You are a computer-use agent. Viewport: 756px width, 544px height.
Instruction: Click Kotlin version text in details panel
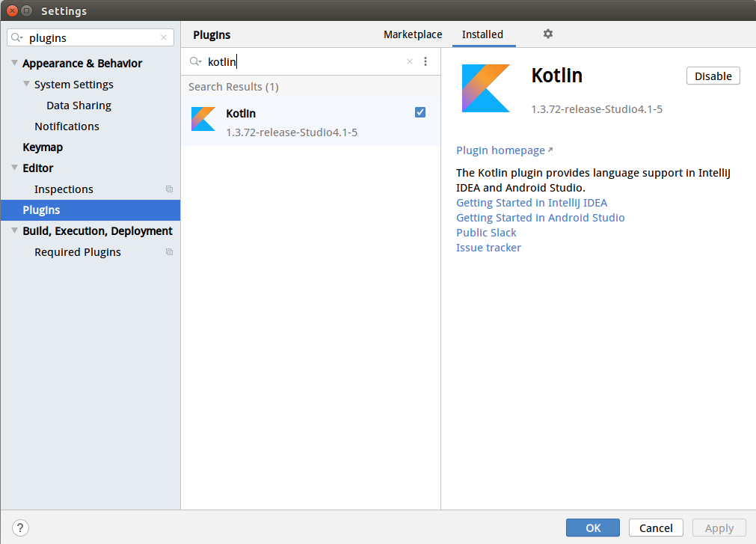pyautogui.click(x=597, y=109)
